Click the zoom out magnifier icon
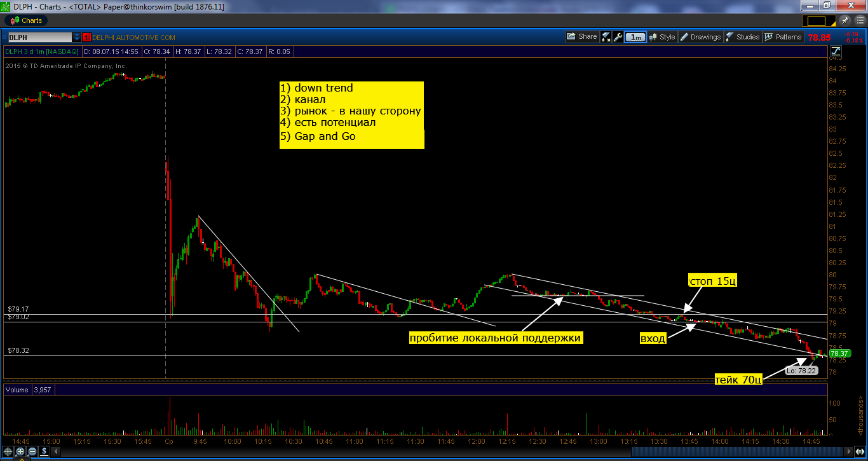 click(32, 451)
